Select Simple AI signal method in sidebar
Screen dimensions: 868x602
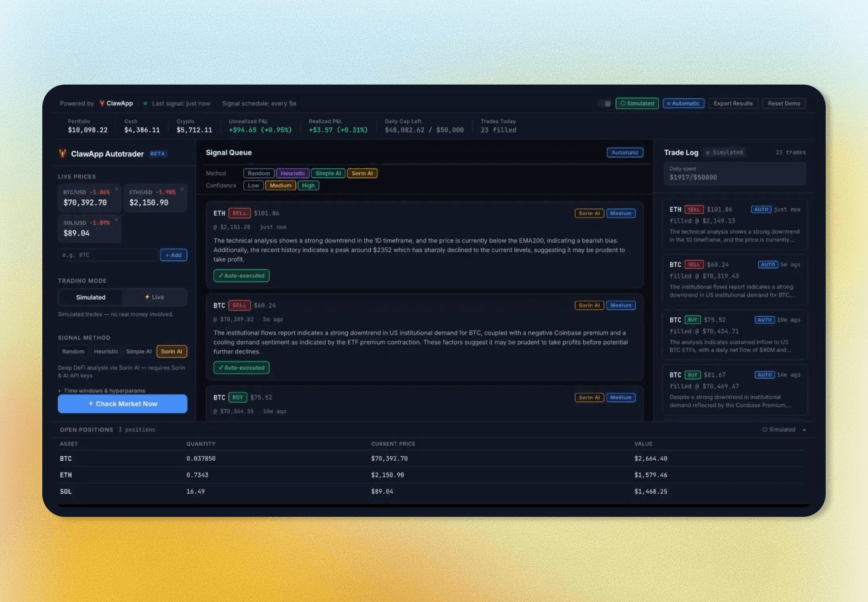139,351
